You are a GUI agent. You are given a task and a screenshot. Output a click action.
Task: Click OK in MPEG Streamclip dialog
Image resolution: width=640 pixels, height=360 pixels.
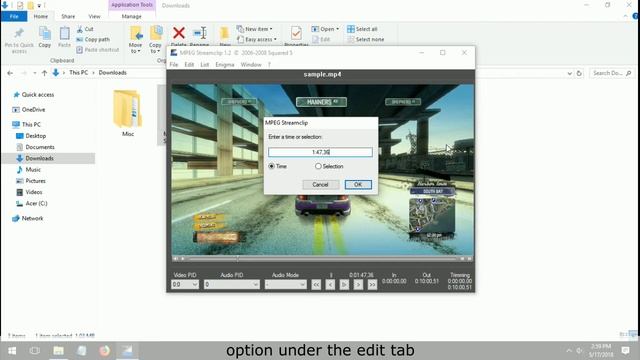coord(358,184)
